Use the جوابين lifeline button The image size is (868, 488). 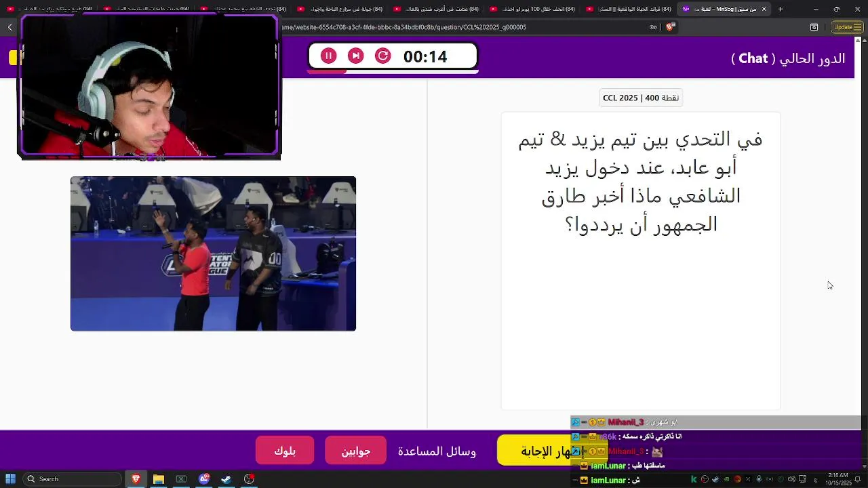(x=355, y=451)
